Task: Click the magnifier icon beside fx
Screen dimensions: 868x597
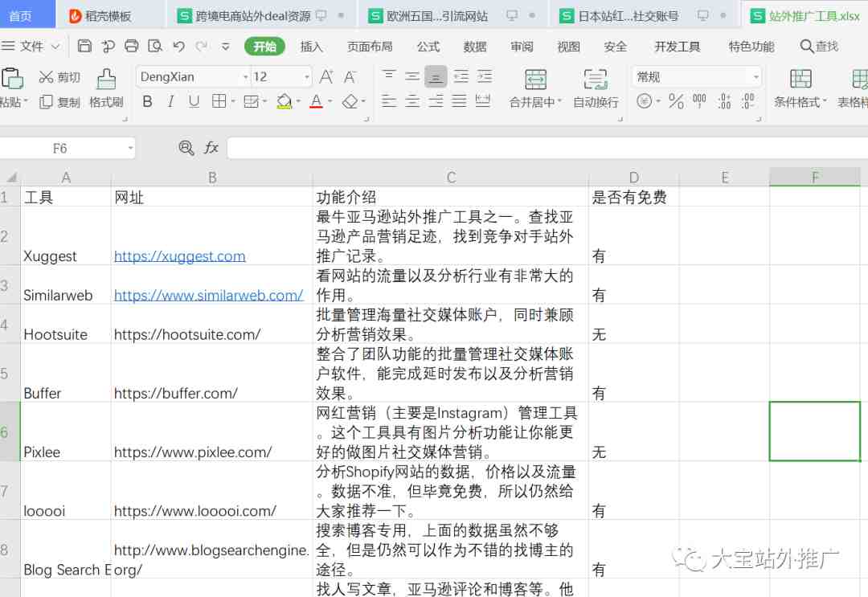Action: (x=186, y=148)
